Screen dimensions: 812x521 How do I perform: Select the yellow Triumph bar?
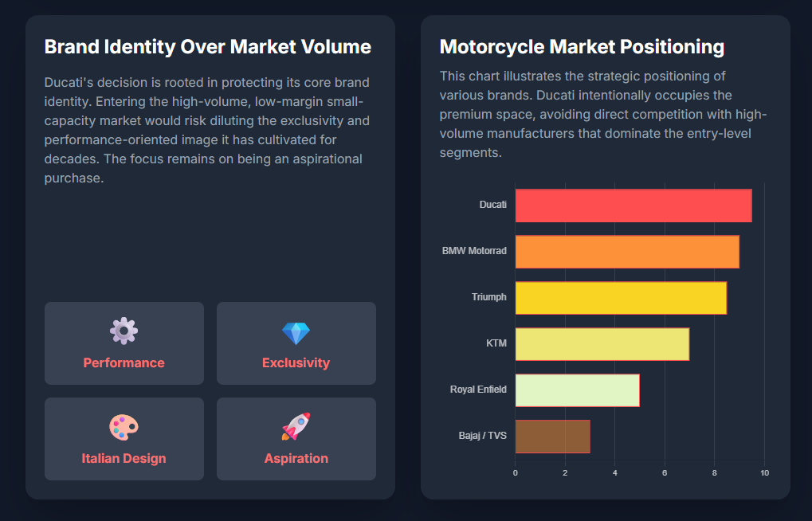621,298
